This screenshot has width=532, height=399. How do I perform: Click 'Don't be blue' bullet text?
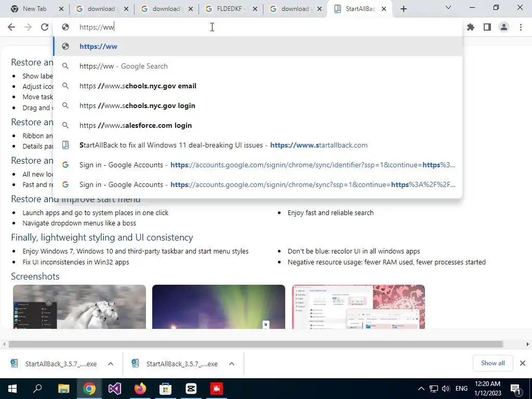click(354, 251)
